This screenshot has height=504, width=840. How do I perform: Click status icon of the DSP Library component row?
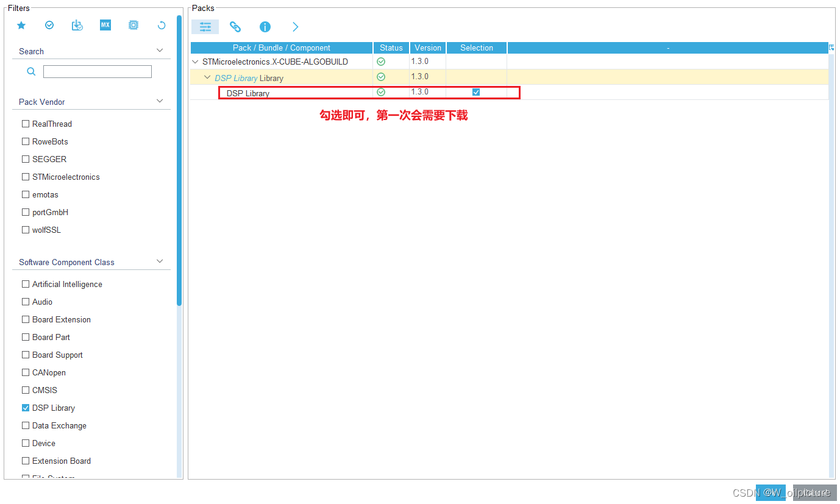[381, 92]
